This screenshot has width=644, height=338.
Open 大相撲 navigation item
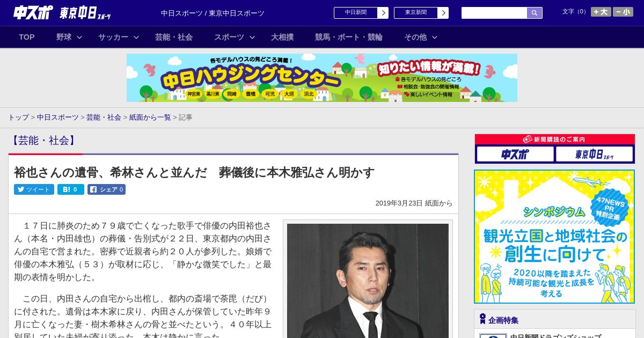pyautogui.click(x=282, y=37)
